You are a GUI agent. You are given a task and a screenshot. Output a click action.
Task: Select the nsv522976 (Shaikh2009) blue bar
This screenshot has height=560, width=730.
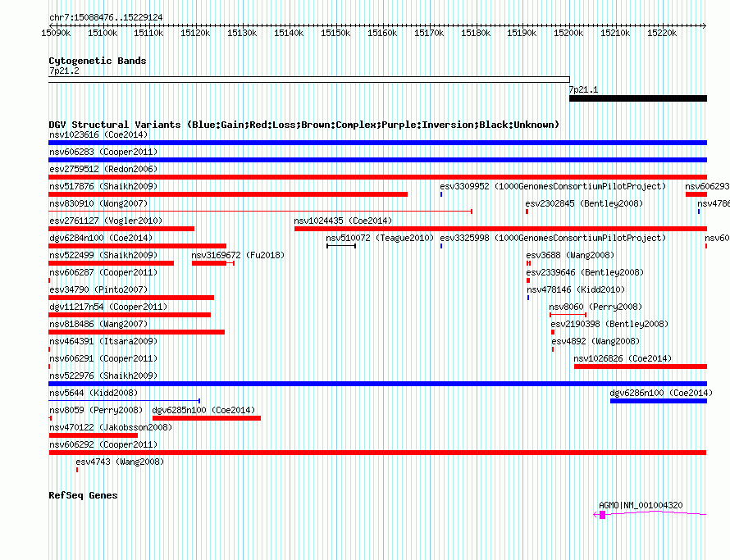377,384
